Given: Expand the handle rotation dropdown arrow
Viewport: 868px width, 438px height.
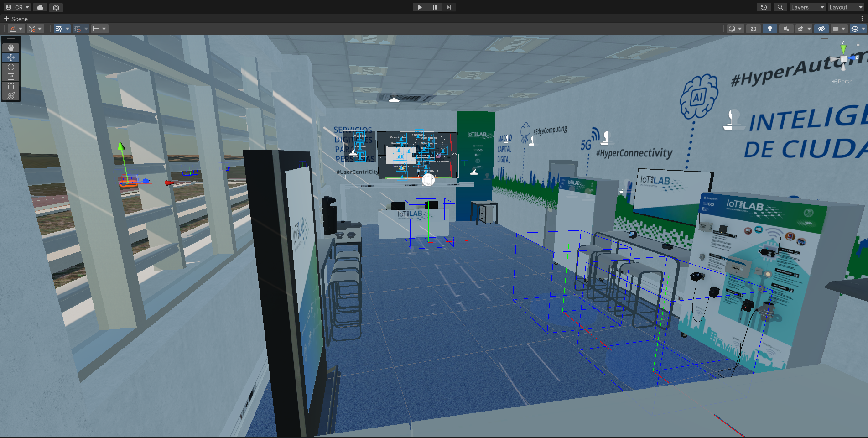Looking at the screenshot, I should coord(40,29).
